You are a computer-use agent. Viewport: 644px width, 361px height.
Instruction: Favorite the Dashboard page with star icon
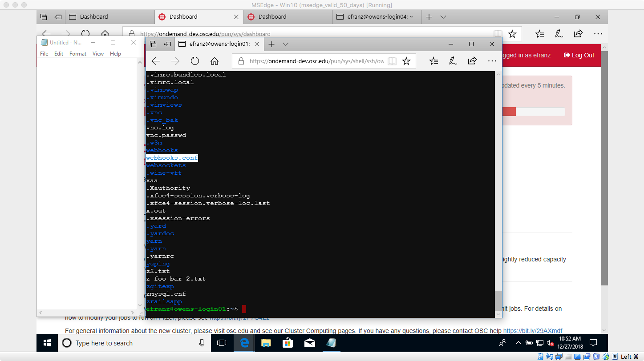[x=512, y=34]
